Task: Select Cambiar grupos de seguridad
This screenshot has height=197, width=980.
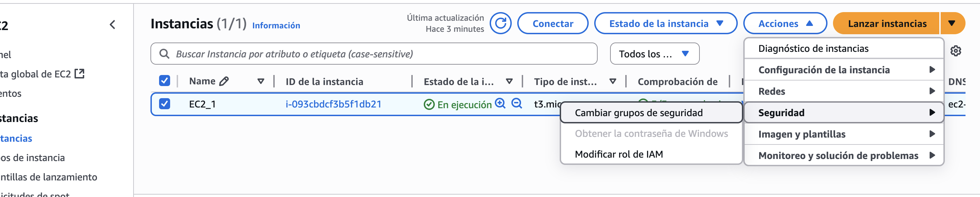Action: point(638,113)
